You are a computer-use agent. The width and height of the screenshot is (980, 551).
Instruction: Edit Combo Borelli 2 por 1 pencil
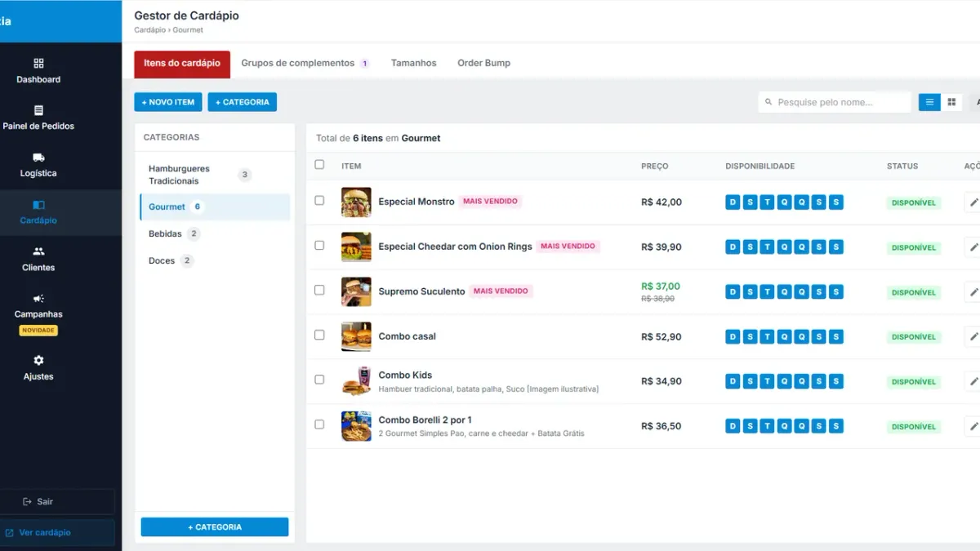[x=973, y=426]
